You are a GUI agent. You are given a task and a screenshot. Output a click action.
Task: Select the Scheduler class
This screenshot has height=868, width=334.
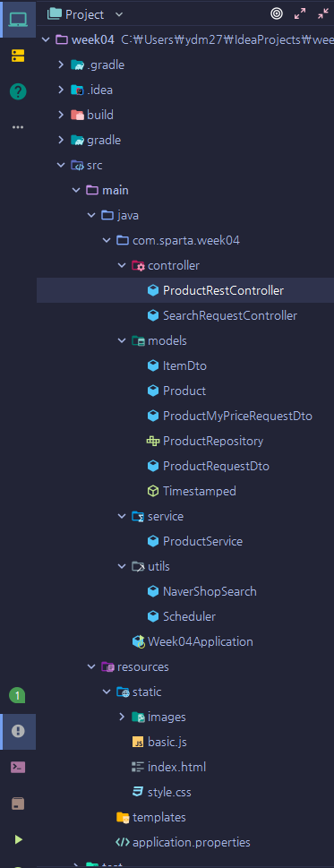tap(189, 616)
